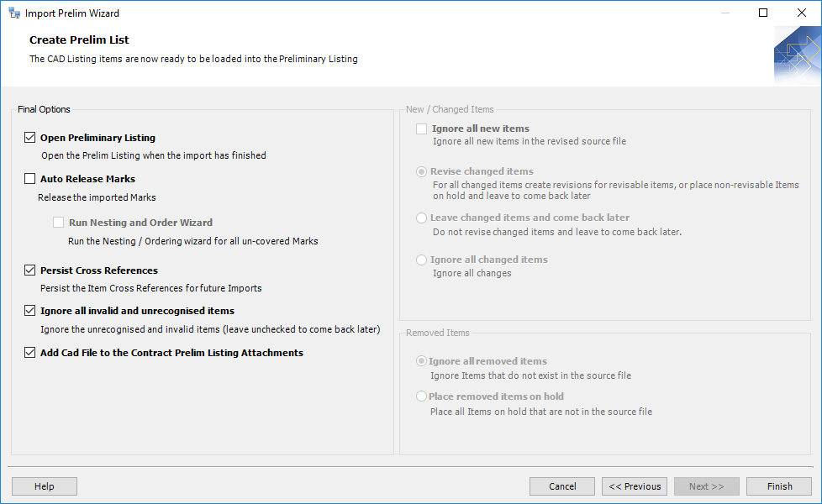Choose Place removed items on hold
This screenshot has height=504, width=822.
422,396
